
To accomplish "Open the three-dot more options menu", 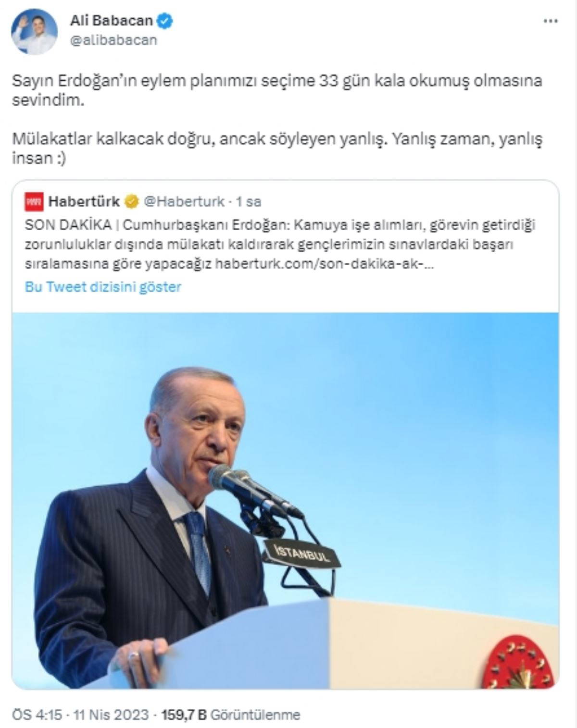I will 551,21.
